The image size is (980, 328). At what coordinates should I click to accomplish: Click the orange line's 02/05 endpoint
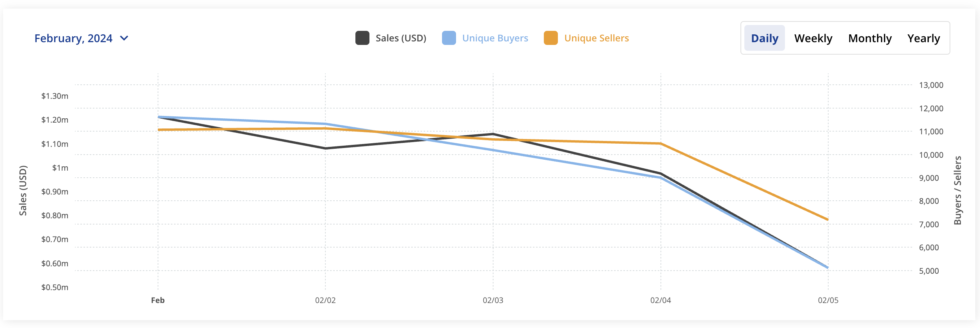point(827,219)
